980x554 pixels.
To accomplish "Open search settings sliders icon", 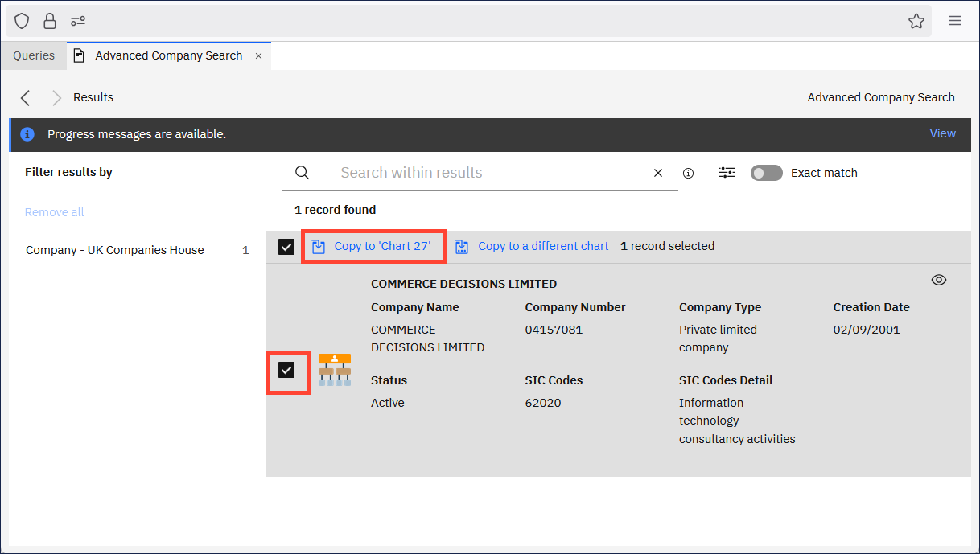I will [727, 173].
